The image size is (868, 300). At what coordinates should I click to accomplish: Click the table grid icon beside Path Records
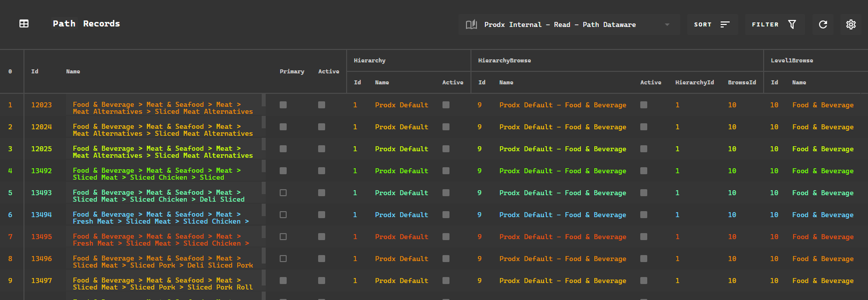(24, 23)
